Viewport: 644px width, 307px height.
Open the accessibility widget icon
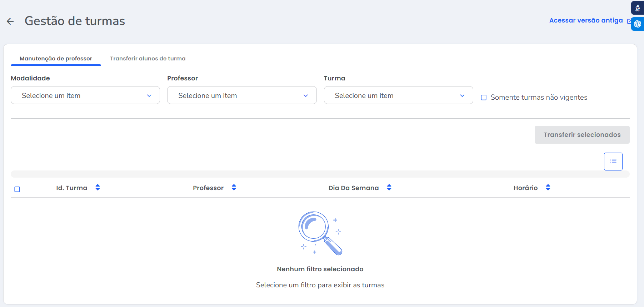[637, 8]
